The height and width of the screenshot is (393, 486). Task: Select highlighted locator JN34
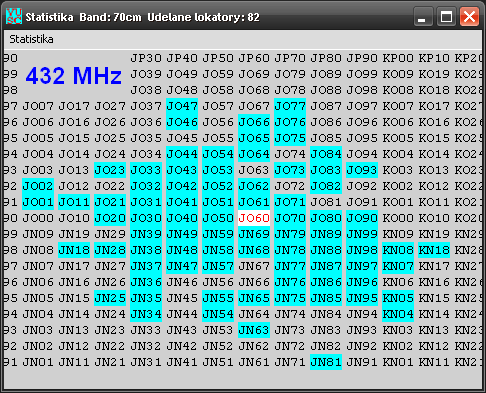point(146,314)
